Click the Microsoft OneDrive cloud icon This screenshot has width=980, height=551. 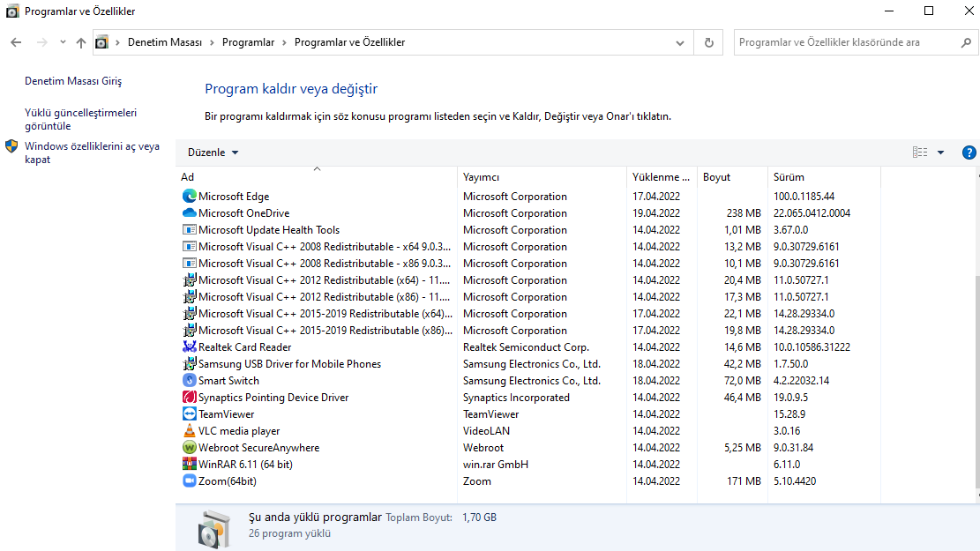tap(188, 212)
